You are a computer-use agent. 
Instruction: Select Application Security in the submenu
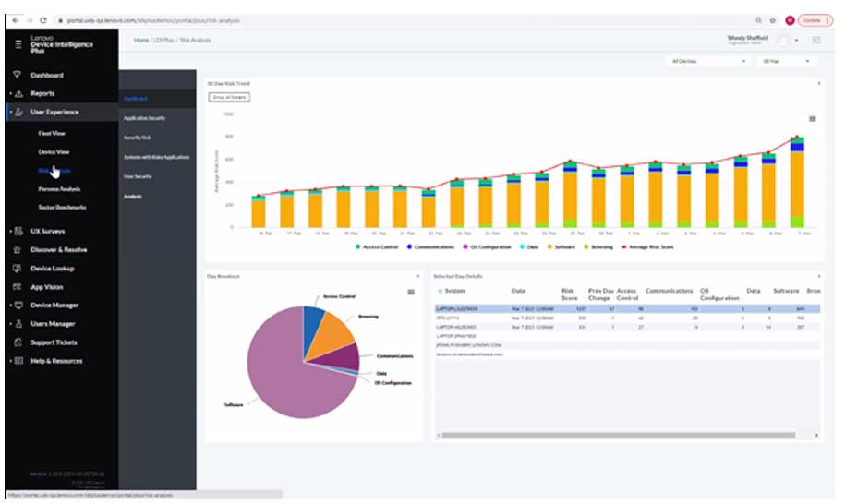145,118
